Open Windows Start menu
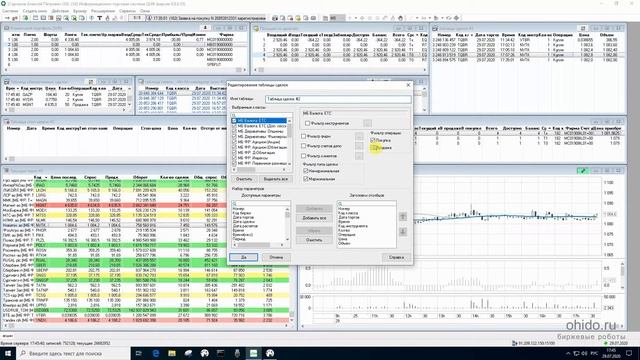The height and width of the screenshot is (360, 640). (x=8, y=353)
